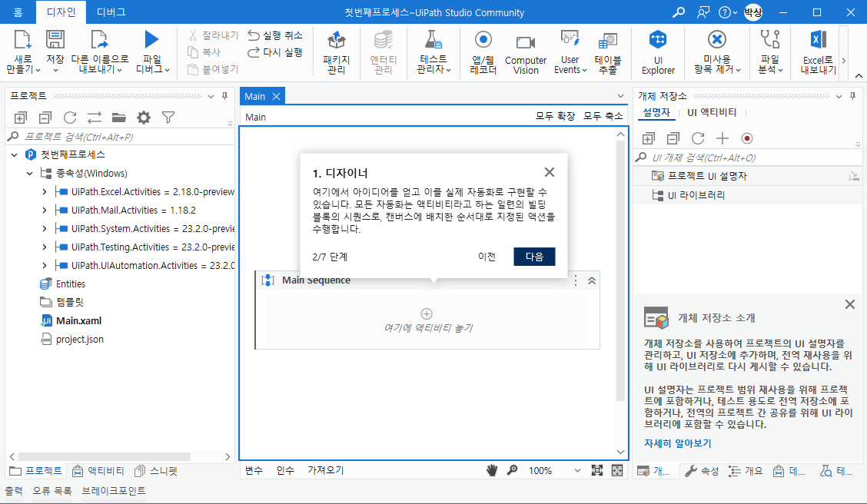867x504 pixels.
Task: Select Main.xaml in the project tree
Action: pos(78,320)
